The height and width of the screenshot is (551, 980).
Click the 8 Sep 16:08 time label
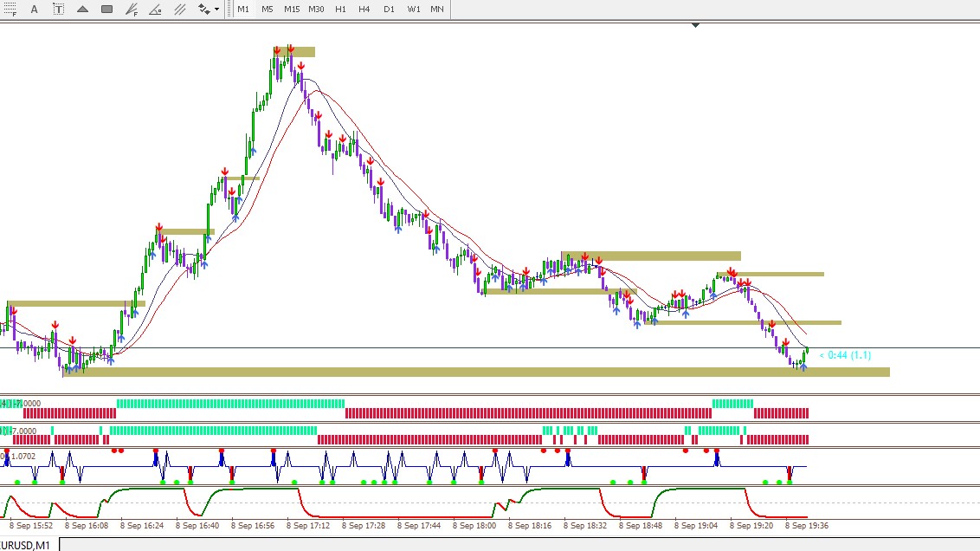click(87, 525)
